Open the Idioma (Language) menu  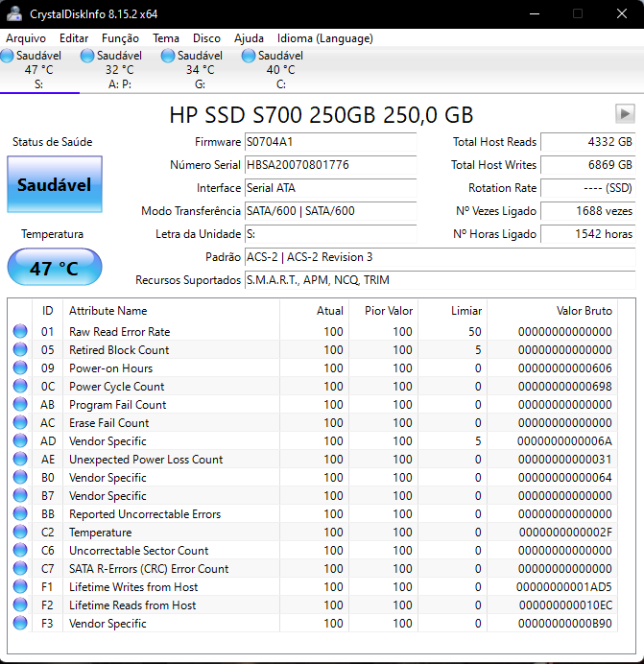pyautogui.click(x=325, y=38)
